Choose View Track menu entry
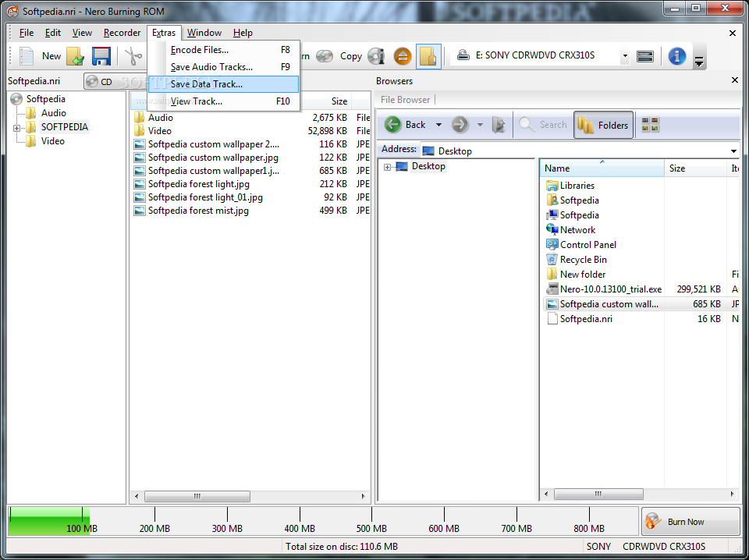749x560 pixels. tap(224, 101)
